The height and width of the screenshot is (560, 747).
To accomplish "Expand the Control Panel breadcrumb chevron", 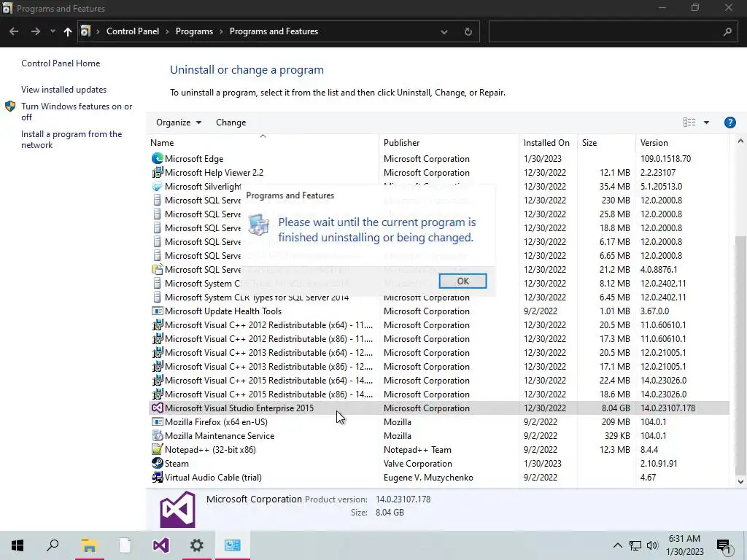I will (x=167, y=31).
